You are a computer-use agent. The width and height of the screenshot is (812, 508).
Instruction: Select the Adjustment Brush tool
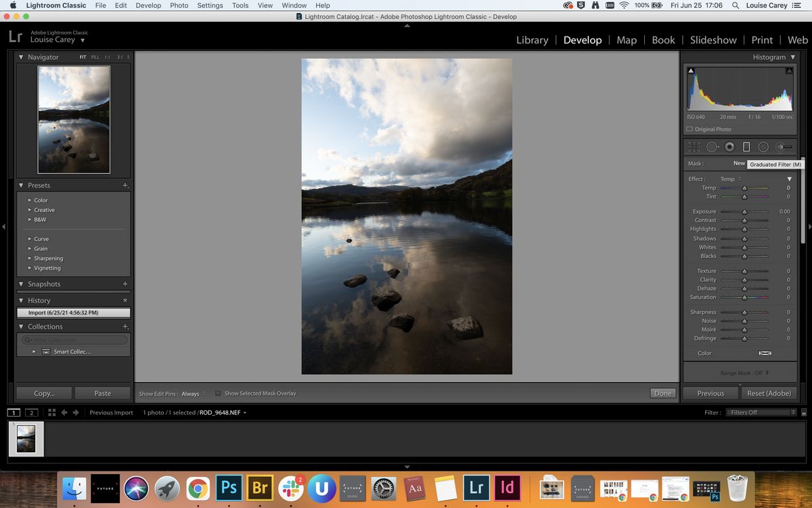(x=783, y=146)
